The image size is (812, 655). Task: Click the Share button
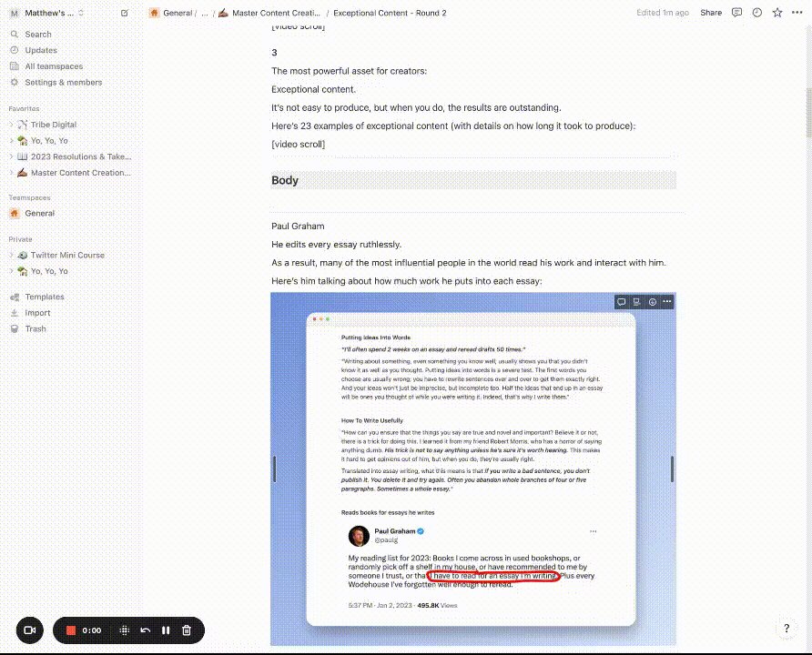710,13
